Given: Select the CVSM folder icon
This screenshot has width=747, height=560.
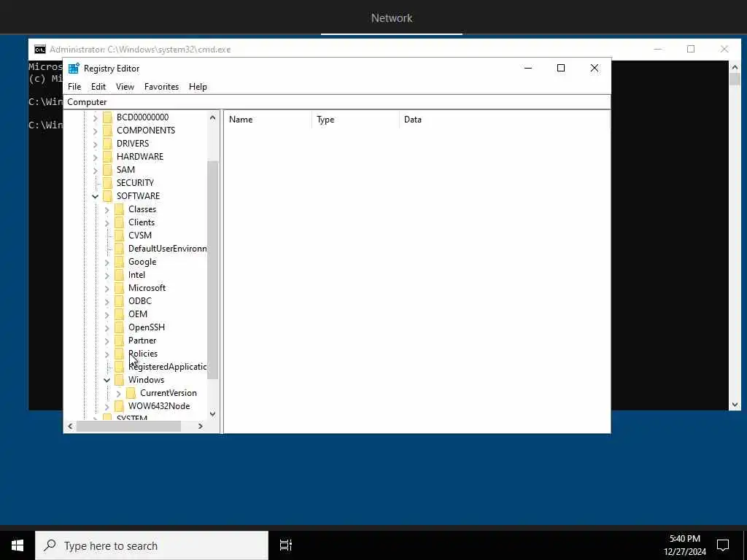Looking at the screenshot, I should 120,236.
